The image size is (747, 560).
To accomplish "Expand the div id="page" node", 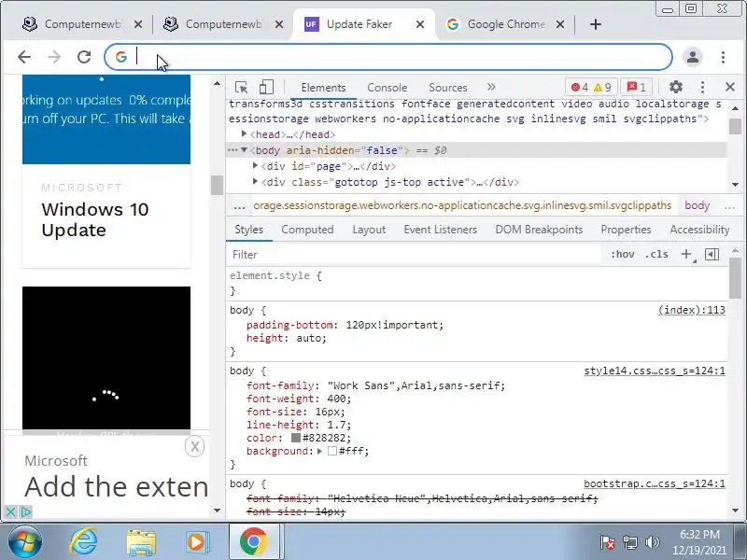I will tap(255, 166).
